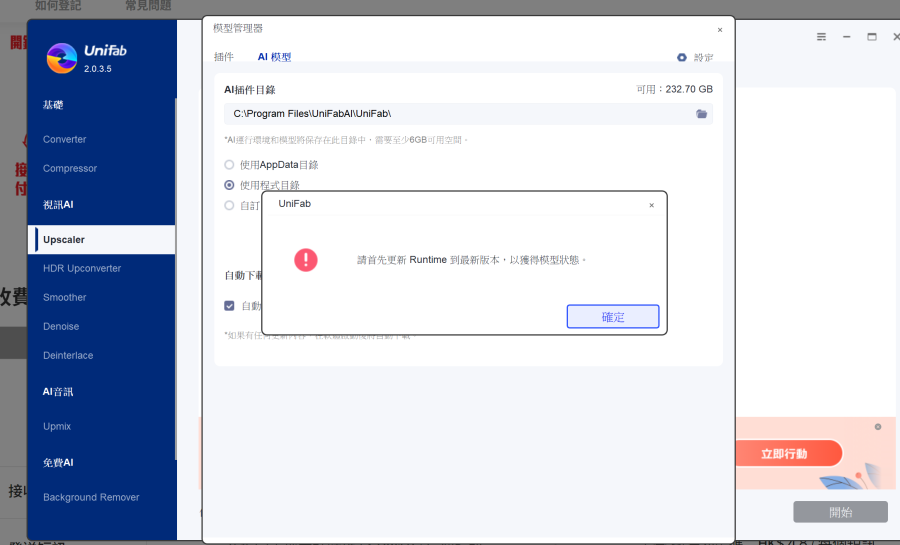Click the 視訊AI section header

(58, 205)
